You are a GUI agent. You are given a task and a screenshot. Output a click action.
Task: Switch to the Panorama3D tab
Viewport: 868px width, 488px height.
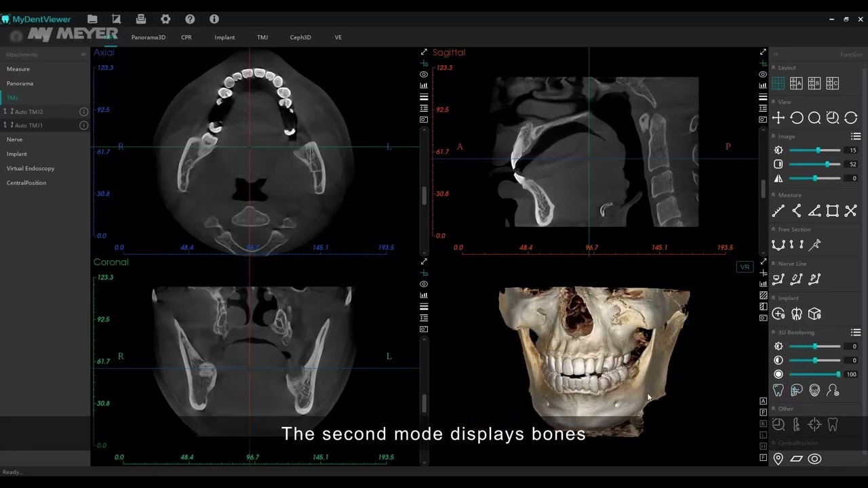coord(149,37)
